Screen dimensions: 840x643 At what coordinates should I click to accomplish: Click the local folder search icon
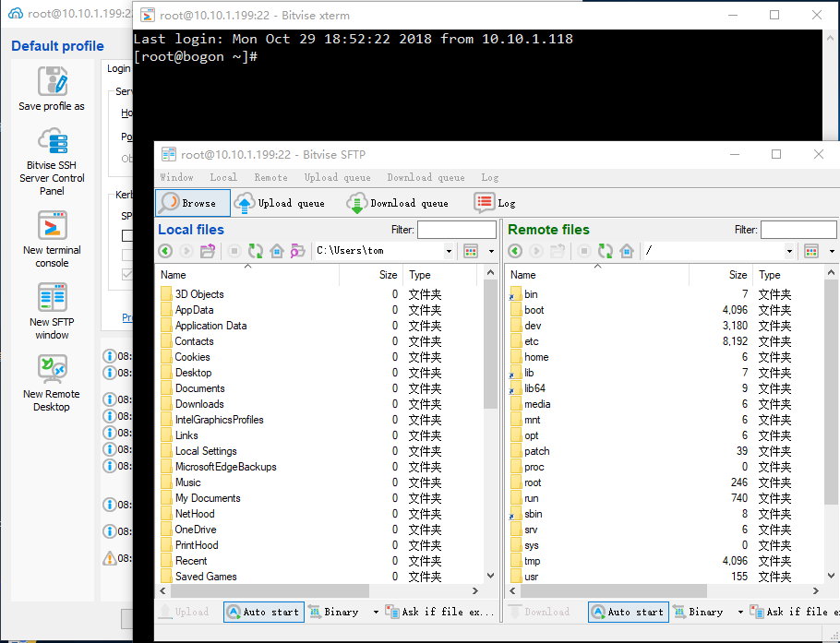(297, 251)
